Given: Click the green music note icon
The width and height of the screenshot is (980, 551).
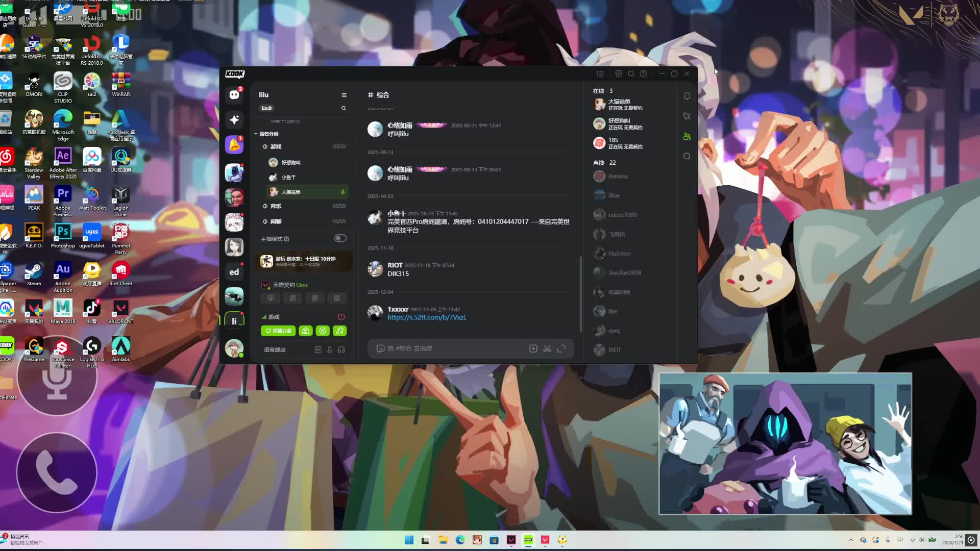Looking at the screenshot, I should [x=340, y=331].
